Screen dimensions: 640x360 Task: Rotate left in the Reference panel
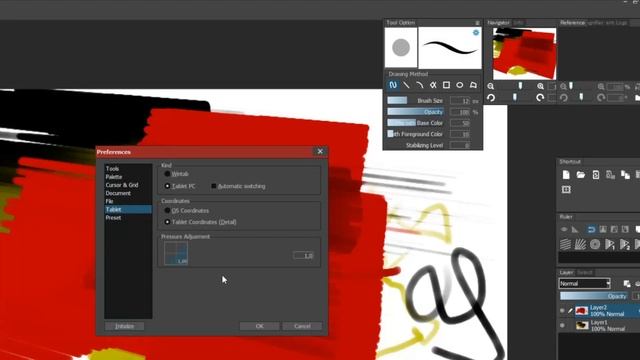[x=564, y=98]
